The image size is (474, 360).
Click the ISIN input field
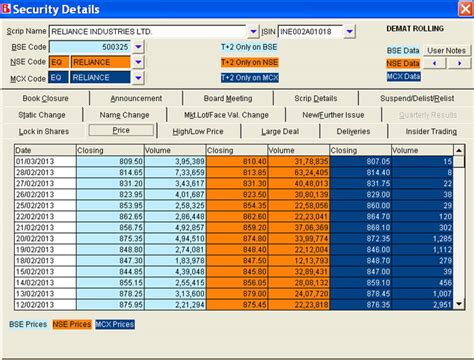click(310, 32)
